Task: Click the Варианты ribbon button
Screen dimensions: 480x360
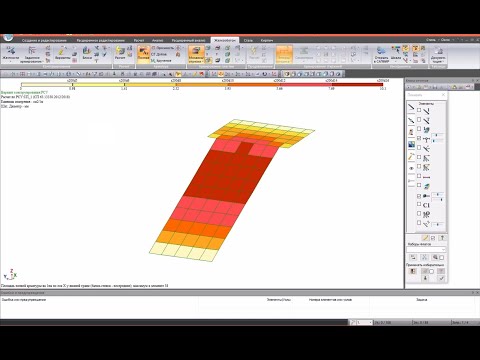Action: tap(62, 53)
